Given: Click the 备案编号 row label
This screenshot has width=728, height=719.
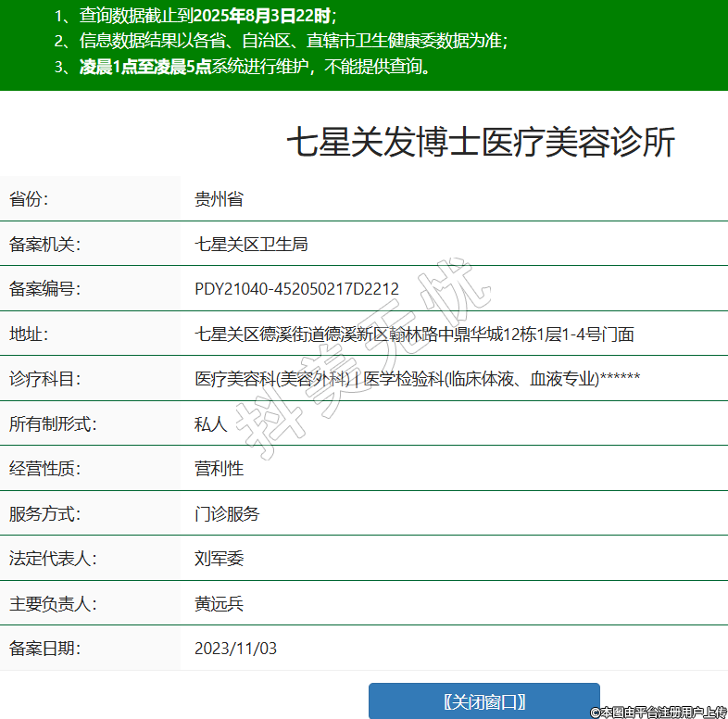Looking at the screenshot, I should (45, 289).
